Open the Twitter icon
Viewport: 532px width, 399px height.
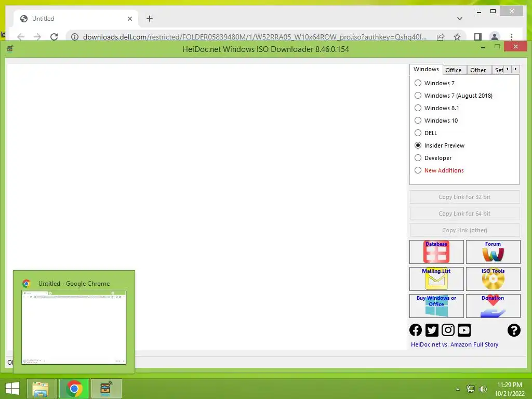432,330
